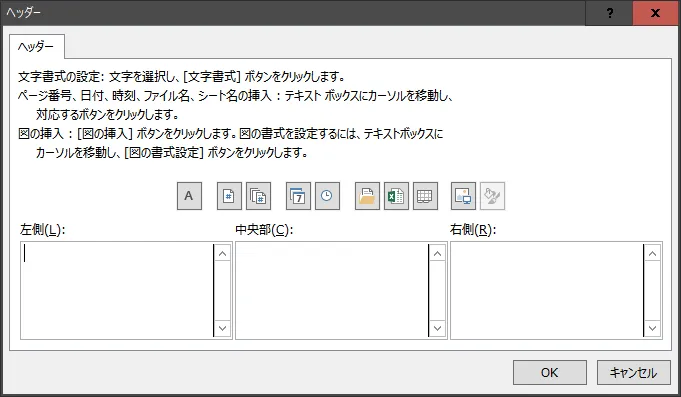The width and height of the screenshot is (681, 397).
Task: Click up arrow of 左側 scrollbar
Action: (x=222, y=254)
